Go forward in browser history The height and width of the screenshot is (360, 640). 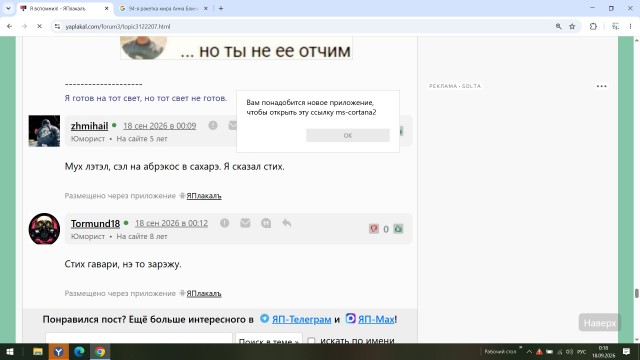pos(24,27)
